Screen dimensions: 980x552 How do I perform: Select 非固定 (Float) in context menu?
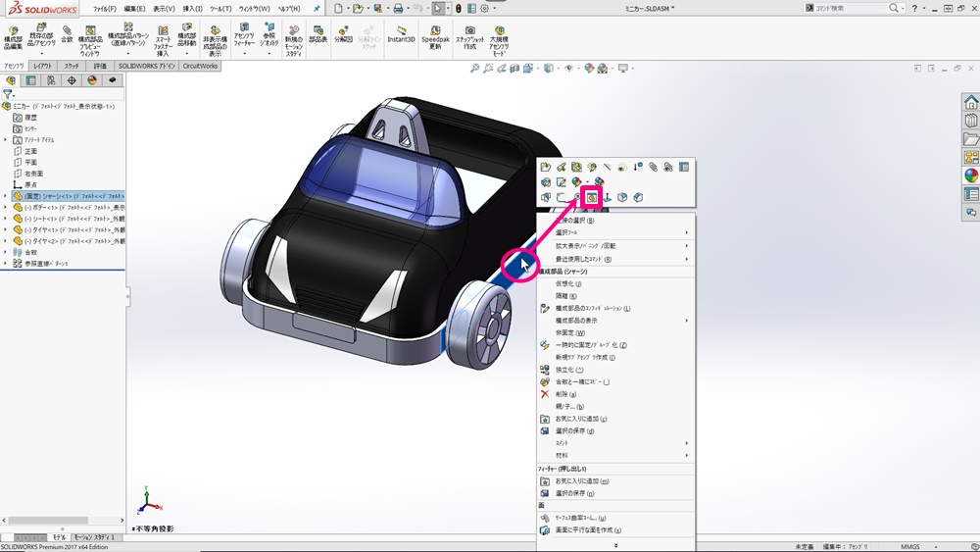569,332
